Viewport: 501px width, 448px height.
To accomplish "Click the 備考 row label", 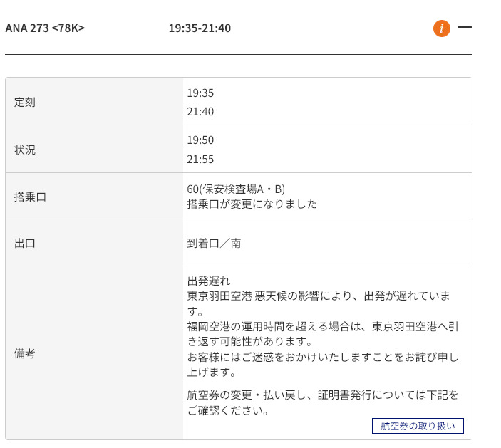I will point(25,353).
